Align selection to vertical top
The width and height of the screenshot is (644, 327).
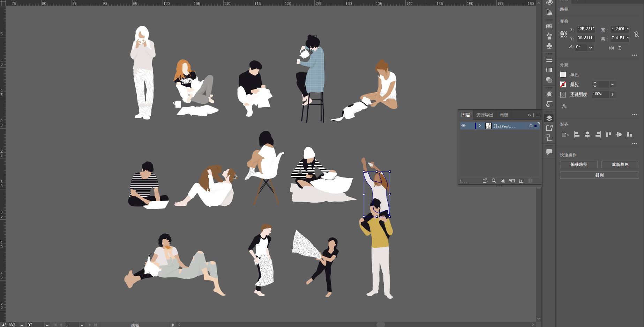(608, 135)
